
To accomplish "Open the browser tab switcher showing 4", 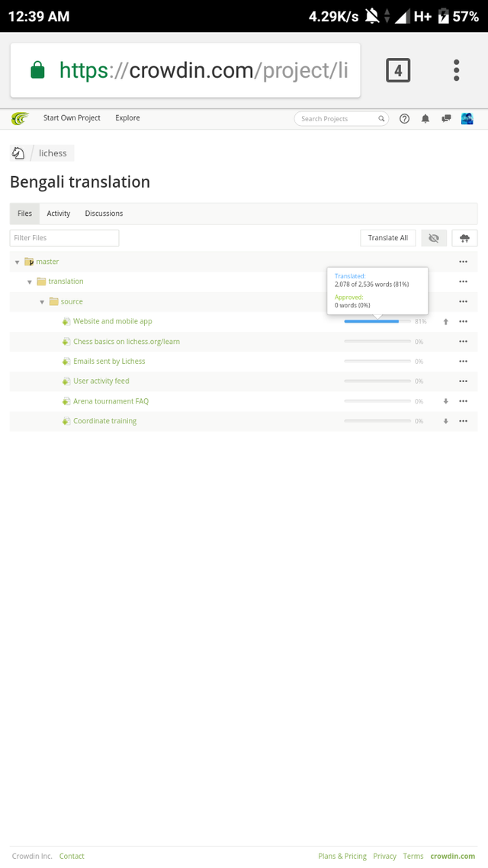I will tap(398, 71).
